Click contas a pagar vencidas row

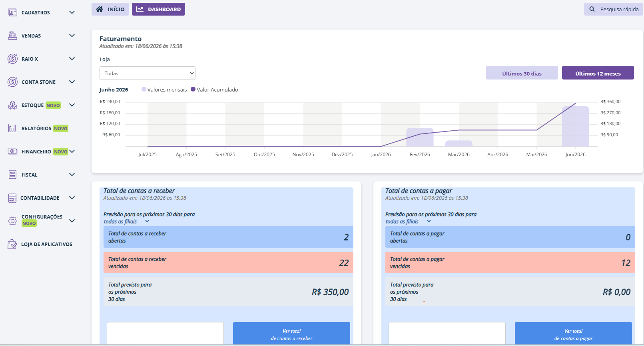510,262
